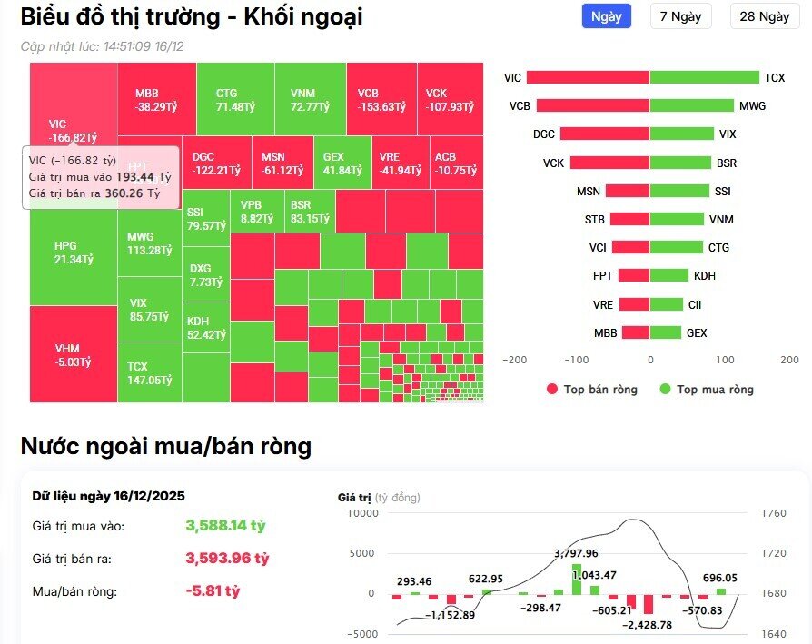Select the TCX green bar on the right chart
The image size is (812, 644).
click(704, 78)
